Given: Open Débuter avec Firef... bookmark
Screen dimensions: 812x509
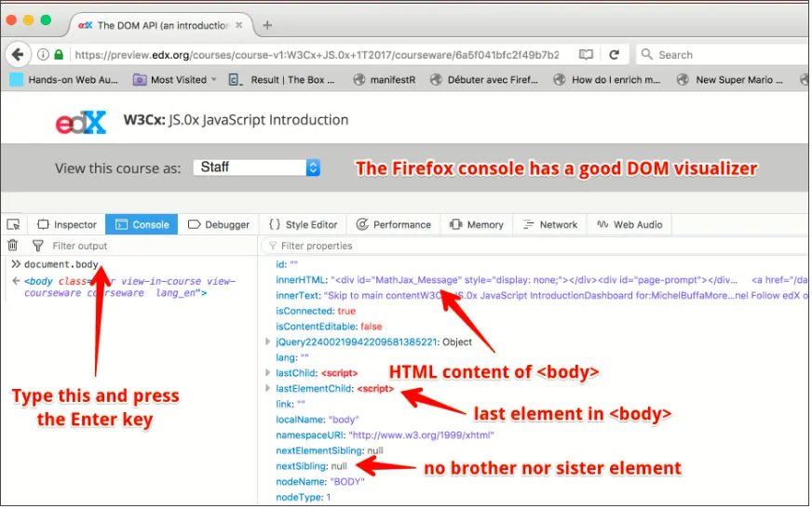Looking at the screenshot, I should pos(485,80).
